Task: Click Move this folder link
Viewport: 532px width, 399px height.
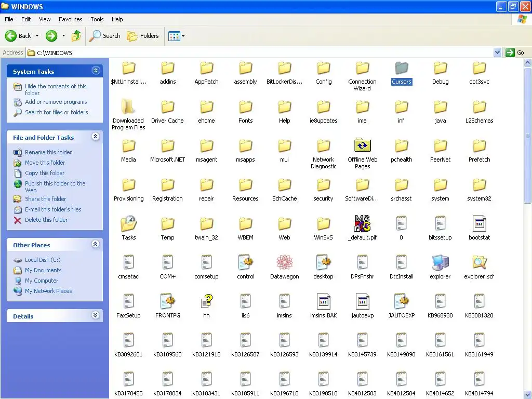Action: coord(45,163)
